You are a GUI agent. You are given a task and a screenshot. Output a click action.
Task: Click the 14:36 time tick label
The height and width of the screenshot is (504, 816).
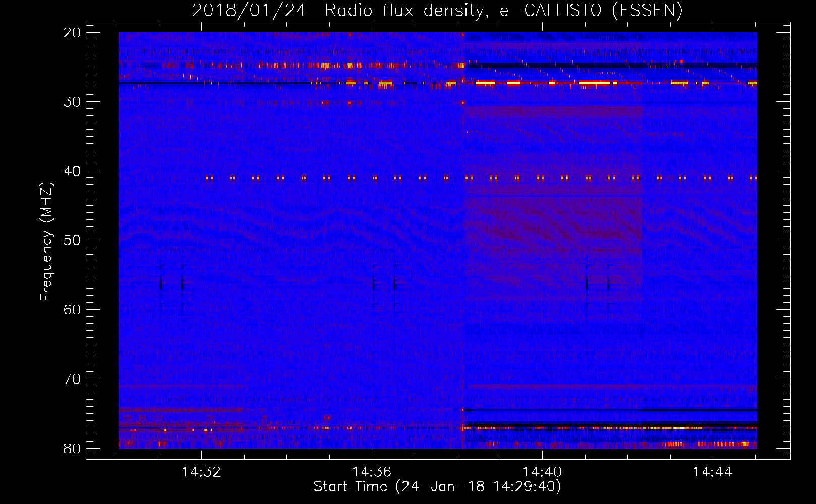click(x=372, y=472)
